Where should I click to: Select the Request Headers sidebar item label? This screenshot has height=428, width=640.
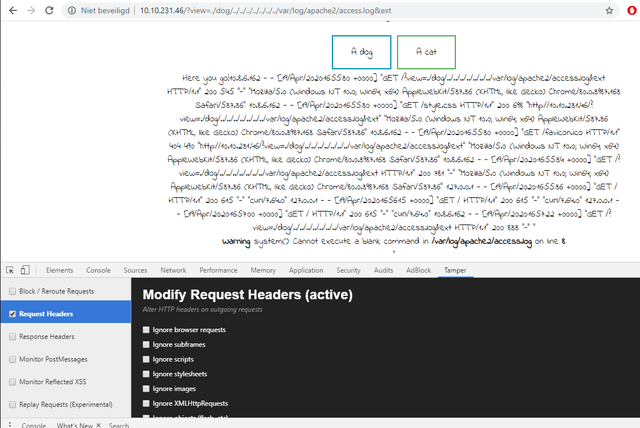coord(46,314)
